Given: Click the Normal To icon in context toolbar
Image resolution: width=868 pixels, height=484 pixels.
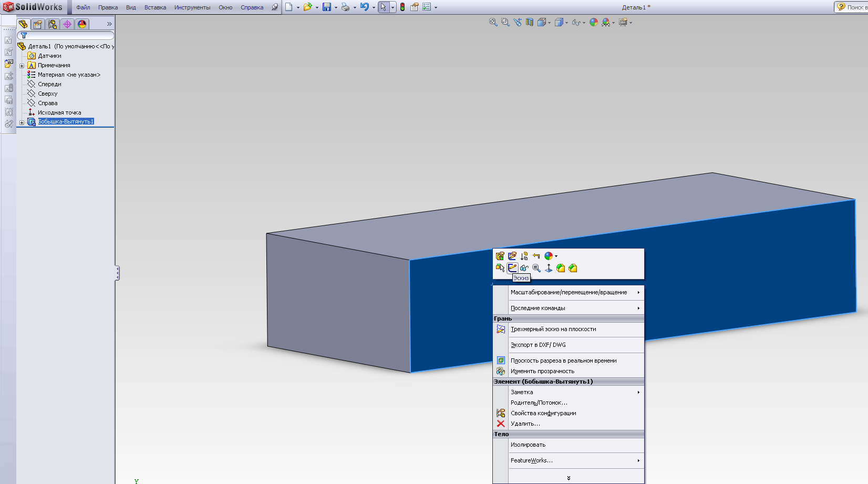Looking at the screenshot, I should pyautogui.click(x=549, y=268).
